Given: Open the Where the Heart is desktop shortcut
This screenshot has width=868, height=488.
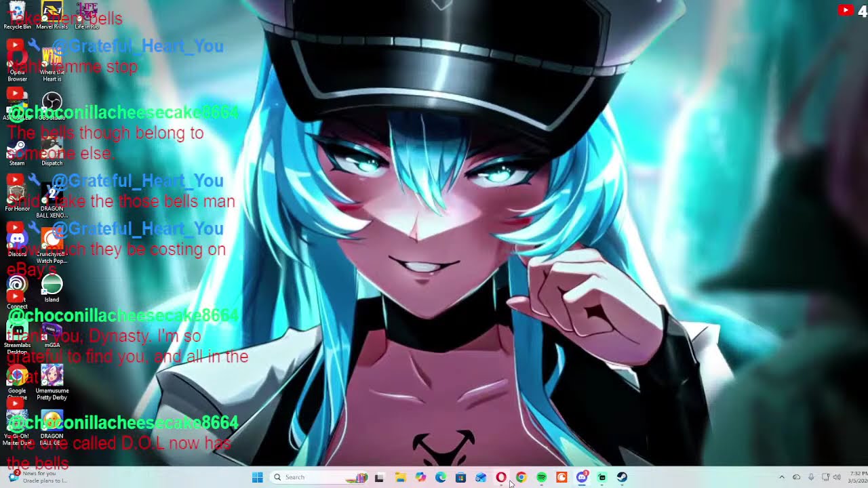Looking at the screenshot, I should (52, 62).
